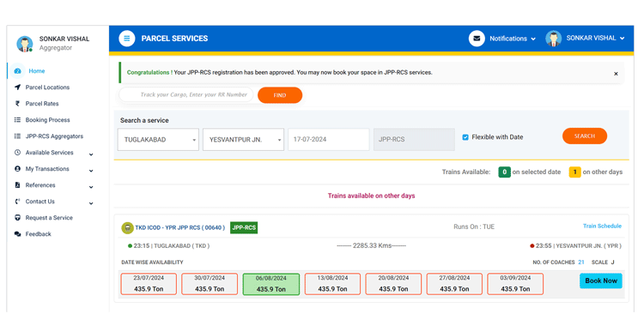Click the orange SEARCH button
Viewport: 644px width, 320px height.
point(585,136)
